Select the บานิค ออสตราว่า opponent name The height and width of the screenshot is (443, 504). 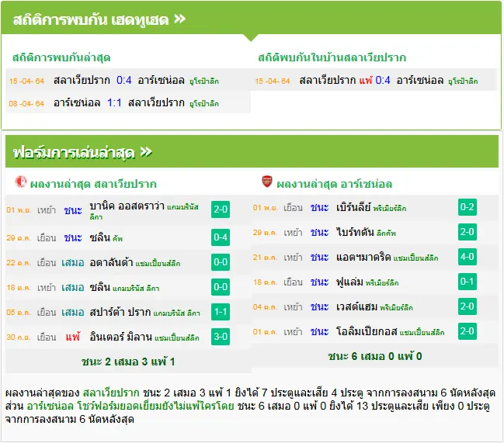[127, 206]
